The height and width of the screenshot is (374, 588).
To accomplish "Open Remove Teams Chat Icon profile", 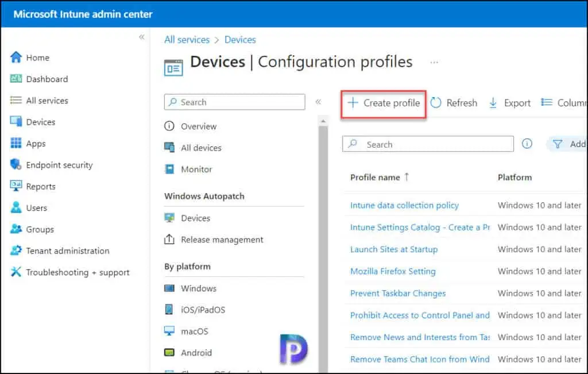I will point(420,360).
